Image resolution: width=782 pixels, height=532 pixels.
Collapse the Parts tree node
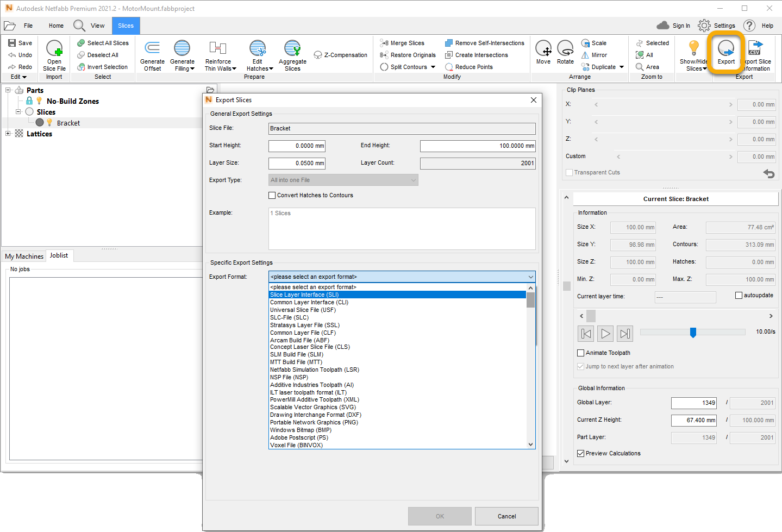(8, 90)
